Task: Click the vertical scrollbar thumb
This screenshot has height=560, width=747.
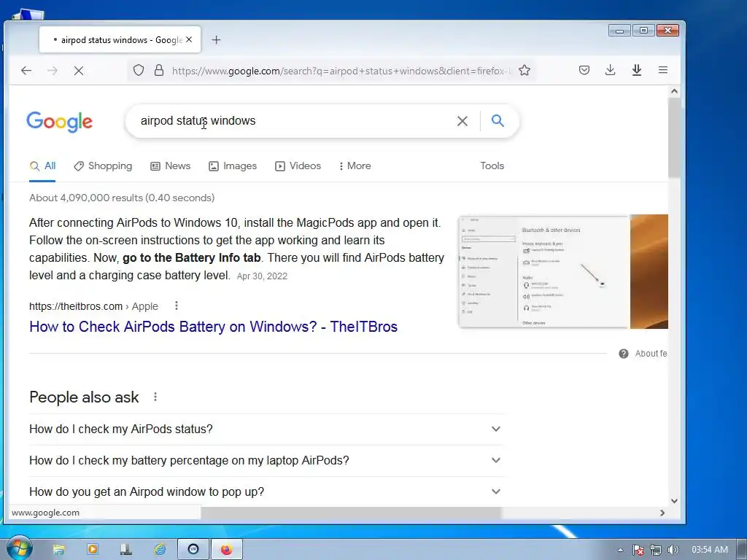Action: coord(674,138)
